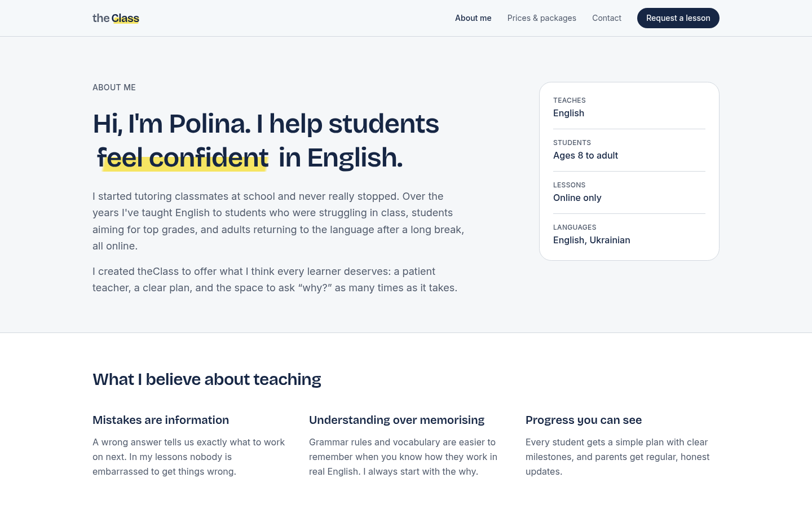Select the LANGUAGES English, Ukrainian row
This screenshot has height=508, width=812.
point(629,234)
